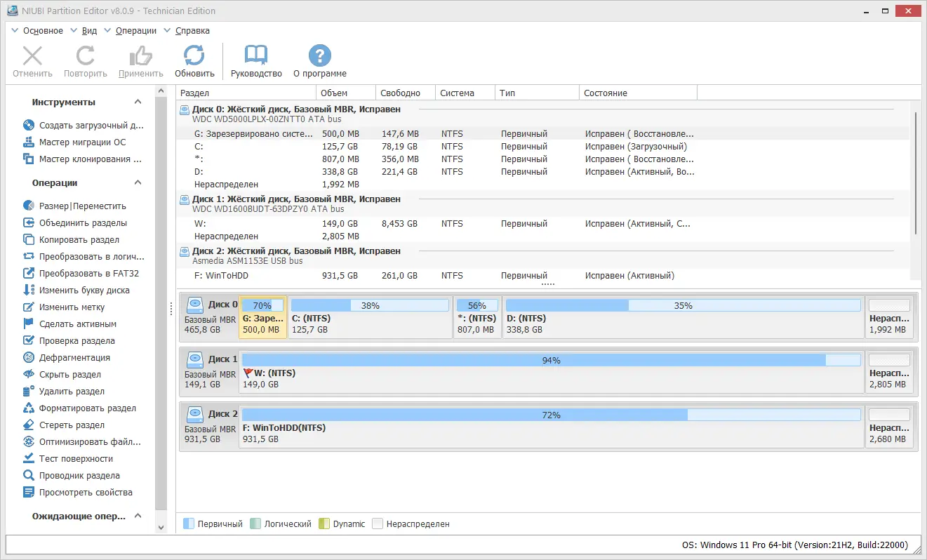Screen dimensions: 927x560
Task: Start Мастер миграции ОС wizard
Action: 74,142
